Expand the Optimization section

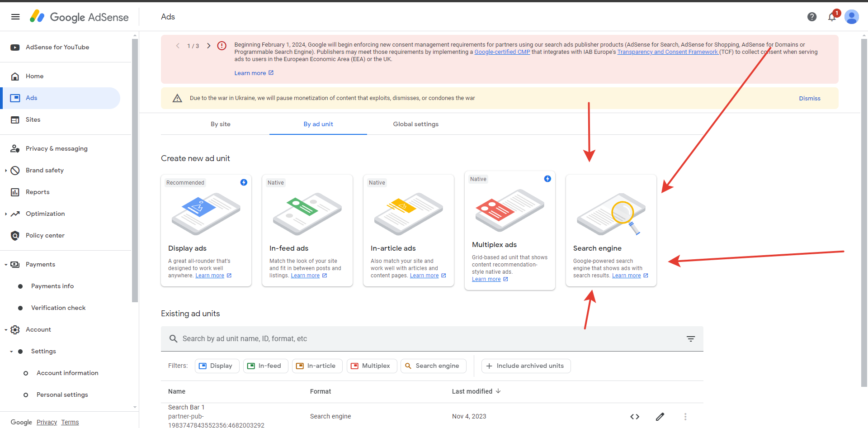[x=6, y=214]
